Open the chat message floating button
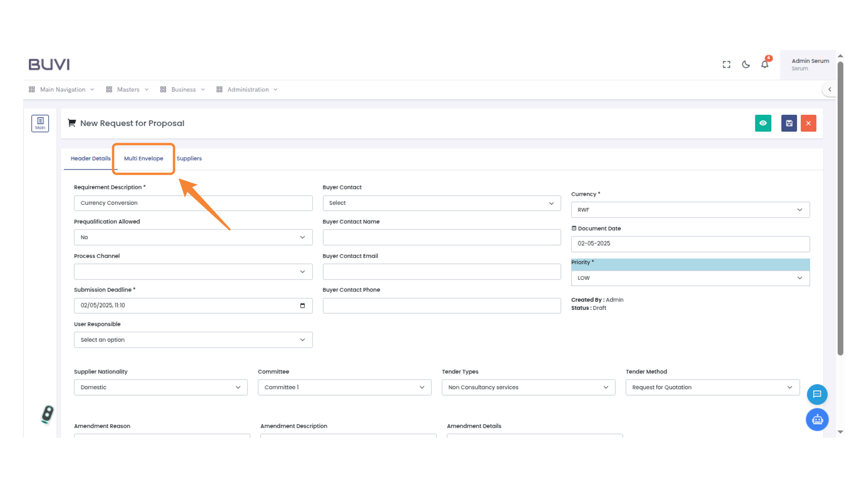 click(817, 394)
